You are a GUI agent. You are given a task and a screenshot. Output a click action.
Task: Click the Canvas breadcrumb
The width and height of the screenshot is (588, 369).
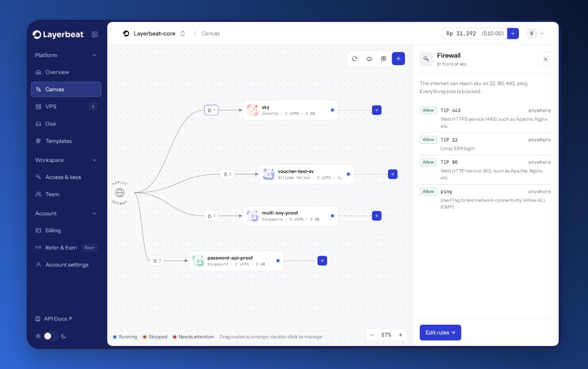pos(210,34)
